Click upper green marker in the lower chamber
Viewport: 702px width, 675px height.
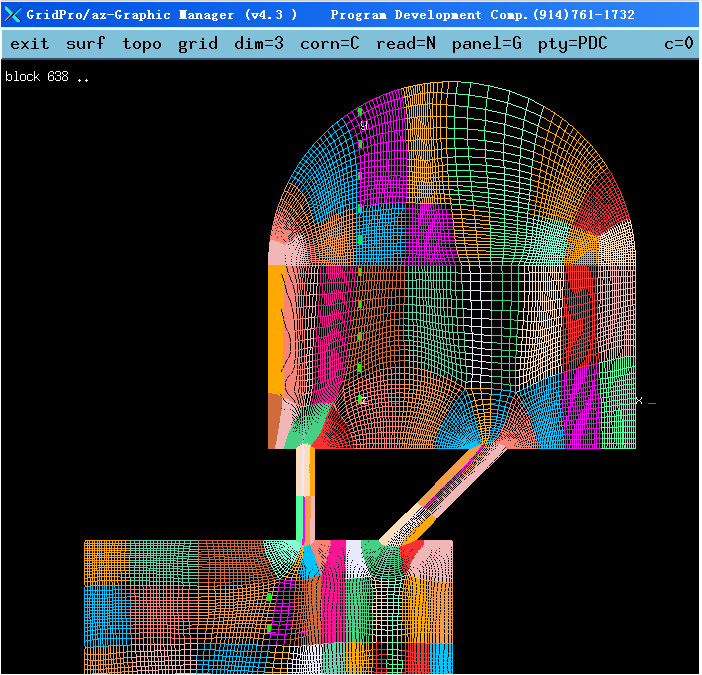pos(270,597)
